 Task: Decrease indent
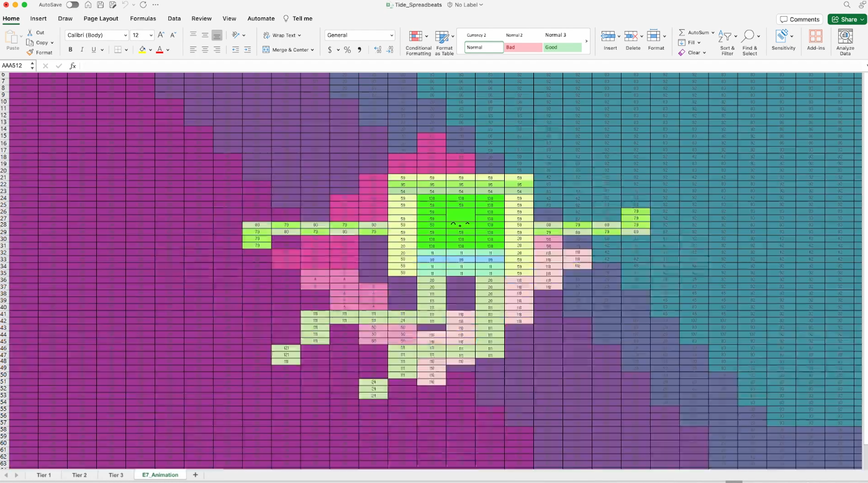[x=235, y=50]
